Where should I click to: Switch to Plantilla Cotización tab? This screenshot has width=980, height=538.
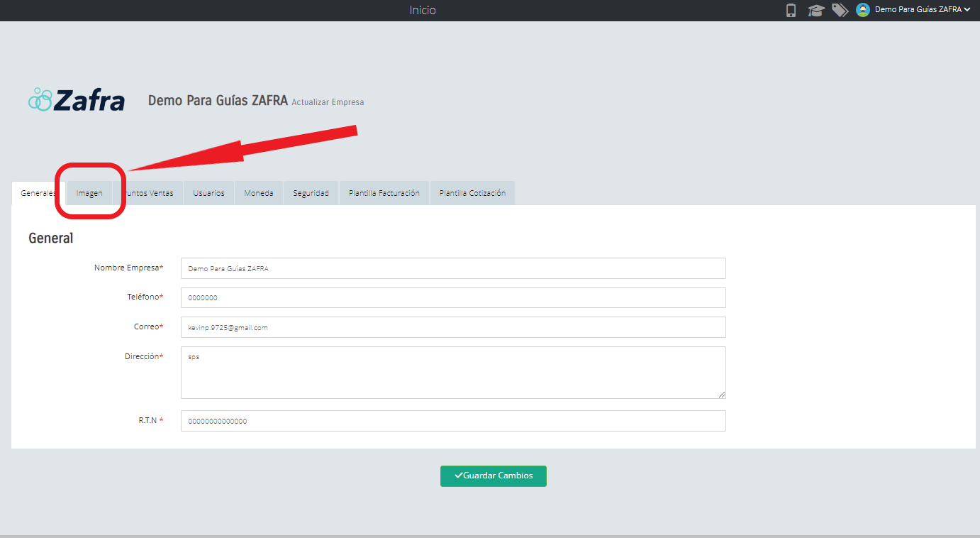[x=472, y=193]
